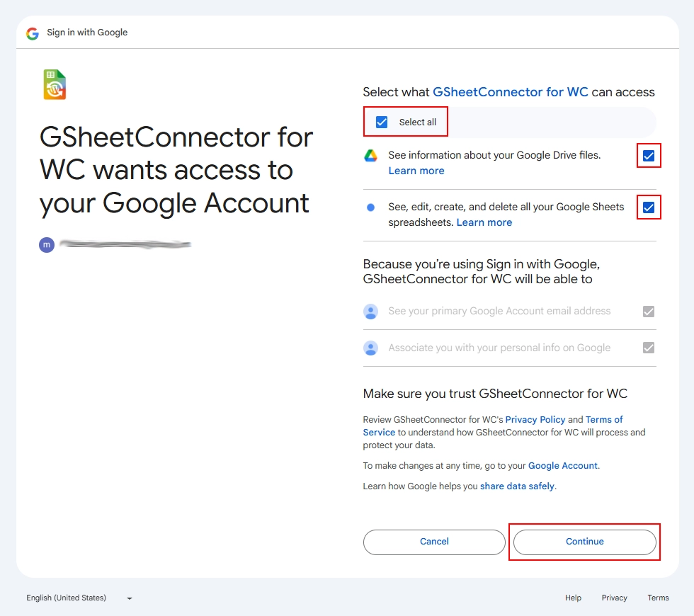694x616 pixels.
Task: Open the share data safely link
Action: (518, 486)
